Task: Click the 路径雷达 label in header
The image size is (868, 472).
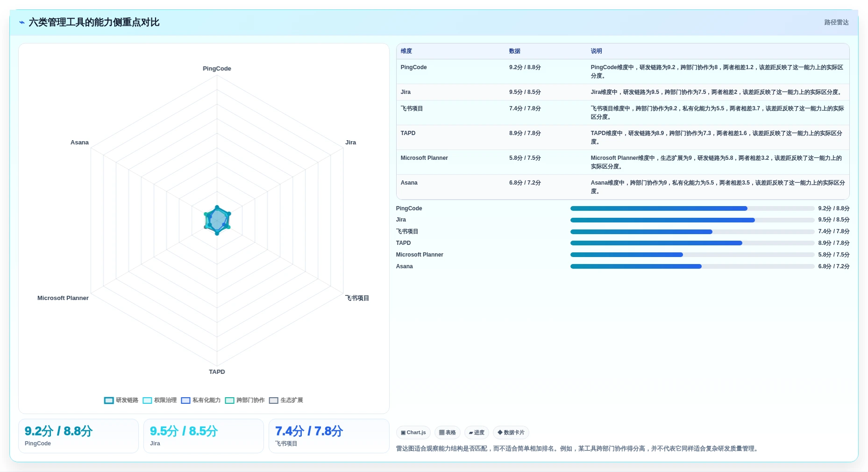Action: 836,22
